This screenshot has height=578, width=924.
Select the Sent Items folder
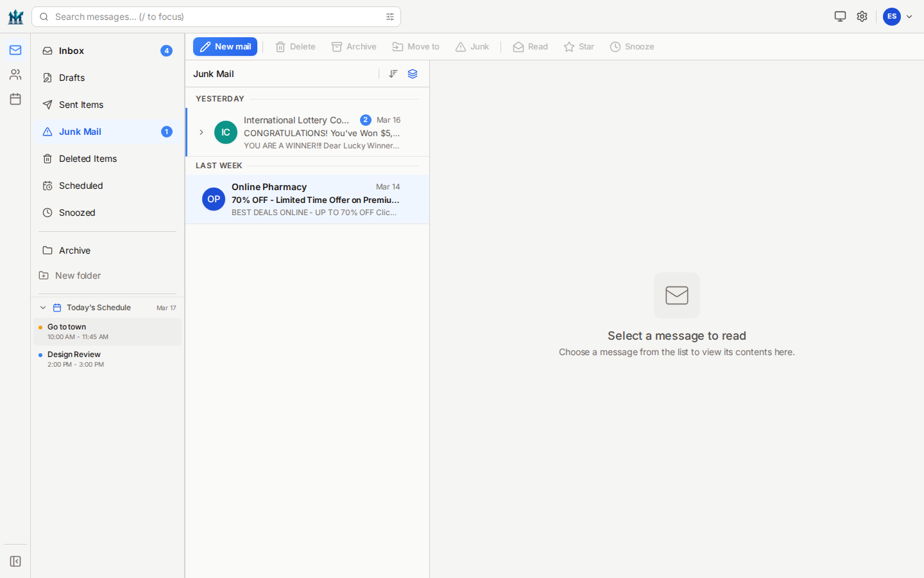tap(81, 105)
